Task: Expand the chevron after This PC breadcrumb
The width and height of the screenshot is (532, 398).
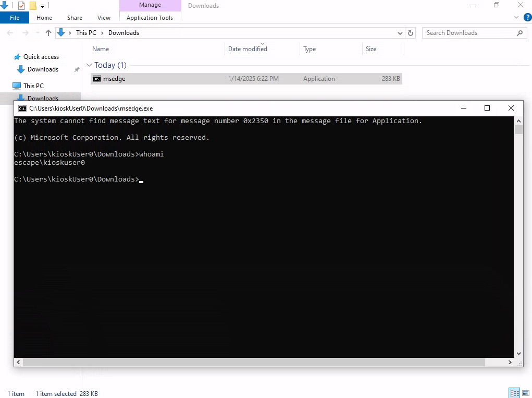Action: click(x=102, y=33)
